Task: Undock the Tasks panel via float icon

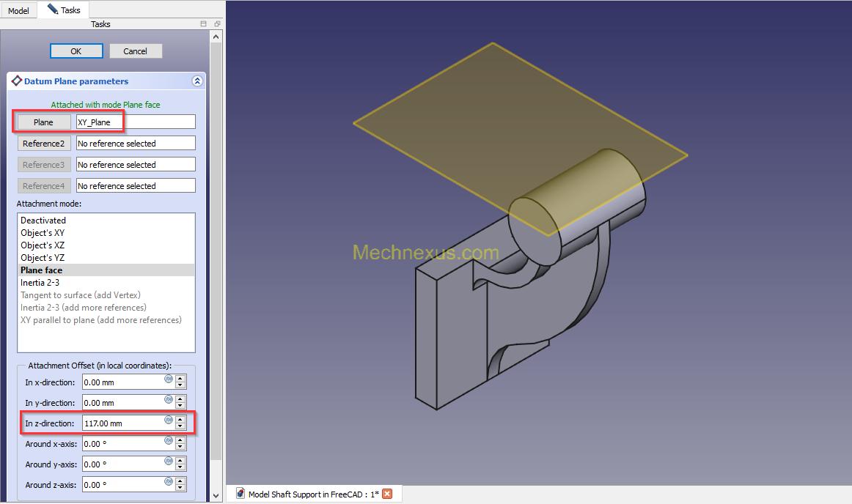Action: [x=217, y=24]
